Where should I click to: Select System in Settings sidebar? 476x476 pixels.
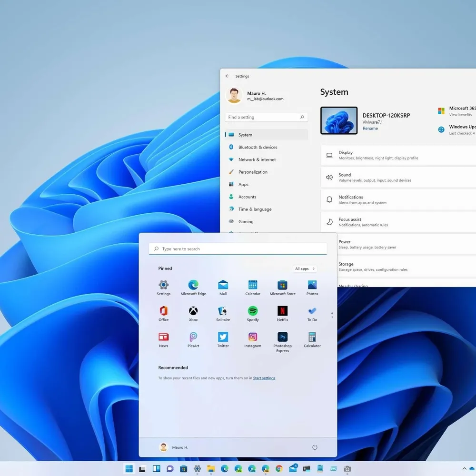click(266, 135)
